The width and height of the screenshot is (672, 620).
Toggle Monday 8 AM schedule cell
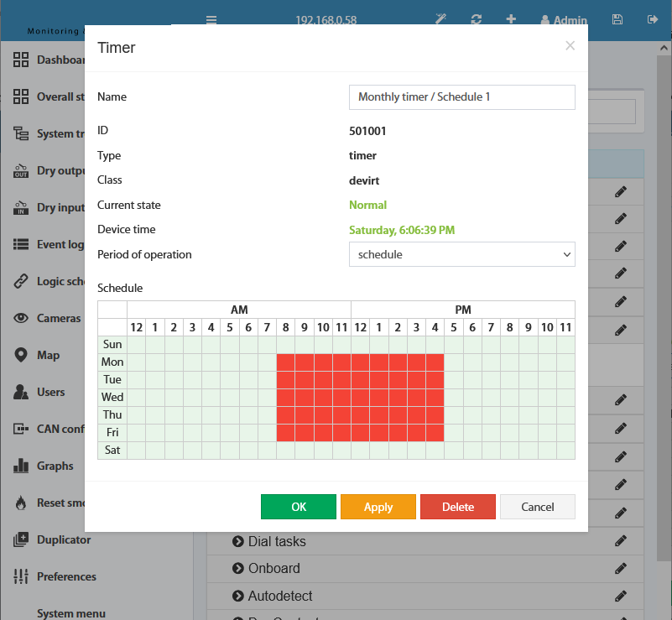coord(285,362)
